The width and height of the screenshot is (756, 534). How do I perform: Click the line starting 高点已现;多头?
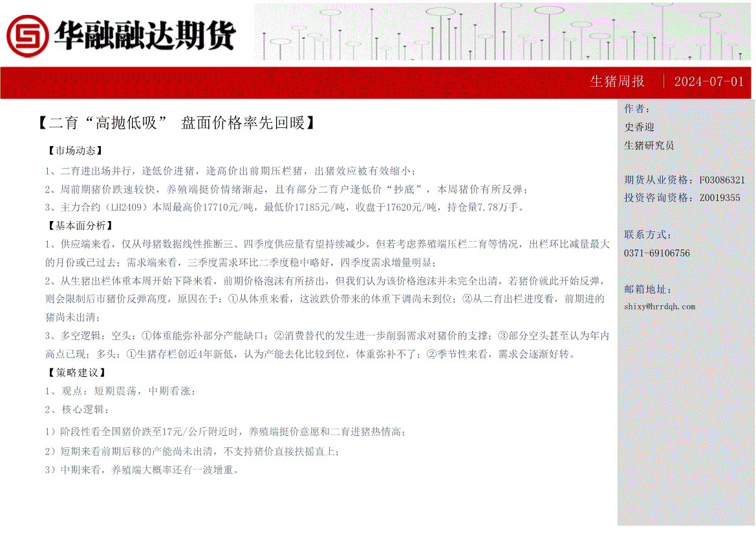310,354
